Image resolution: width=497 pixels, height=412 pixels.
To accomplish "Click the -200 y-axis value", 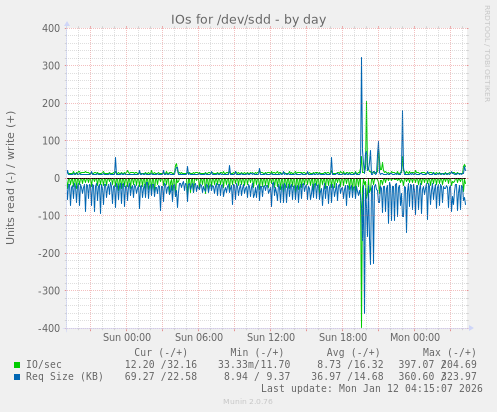I will tap(49, 253).
